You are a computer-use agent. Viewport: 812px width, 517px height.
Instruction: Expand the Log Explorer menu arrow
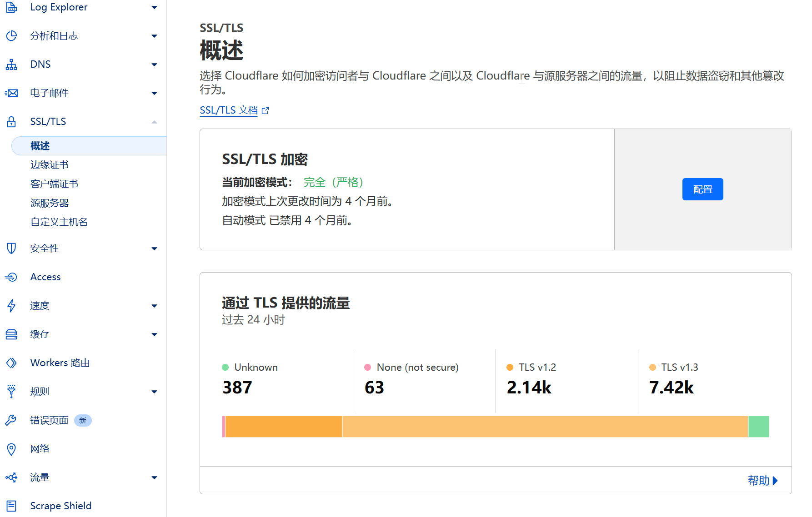pos(154,7)
